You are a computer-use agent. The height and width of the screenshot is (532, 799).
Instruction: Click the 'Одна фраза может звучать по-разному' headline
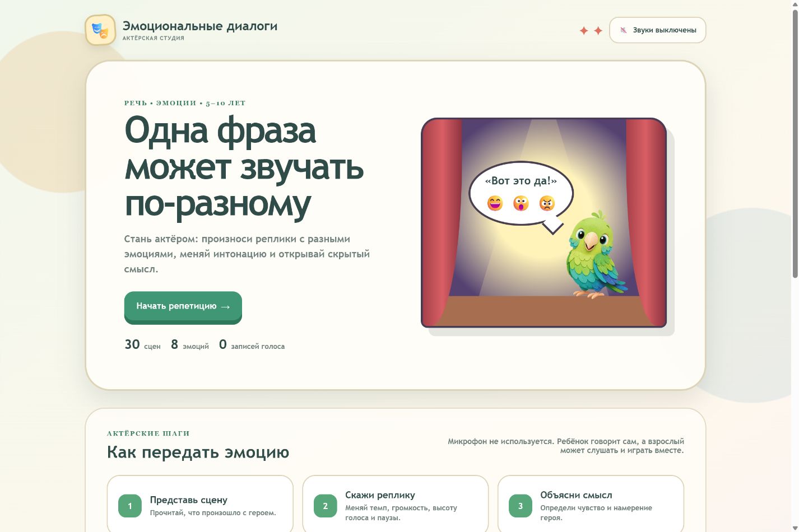pos(244,166)
